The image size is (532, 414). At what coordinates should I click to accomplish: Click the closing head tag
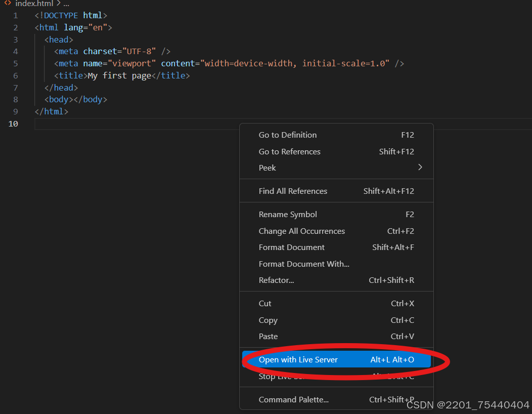pos(61,88)
